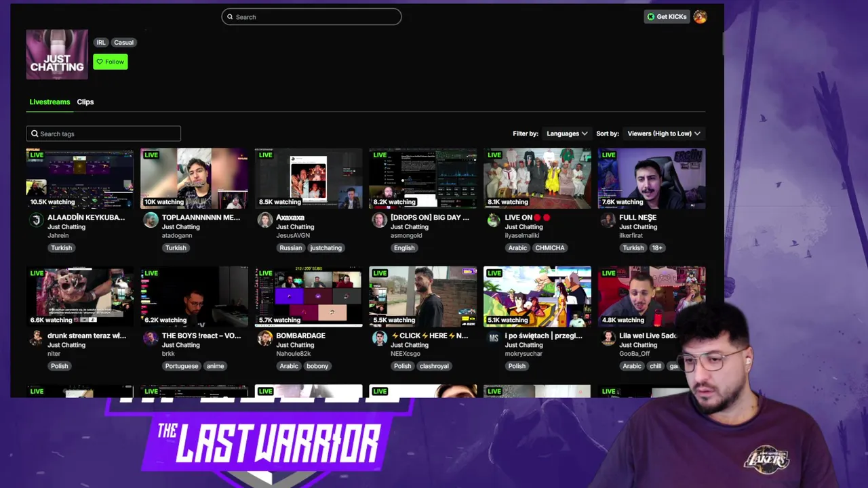The image size is (868, 488).
Task: Open Axaxaxa stream thumbnail
Action: tap(309, 178)
